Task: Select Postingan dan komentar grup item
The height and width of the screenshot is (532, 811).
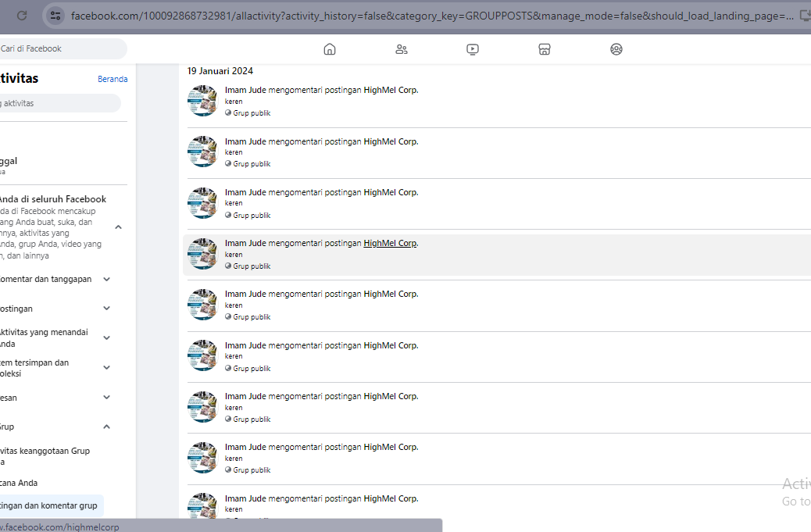Action: pyautogui.click(x=50, y=505)
